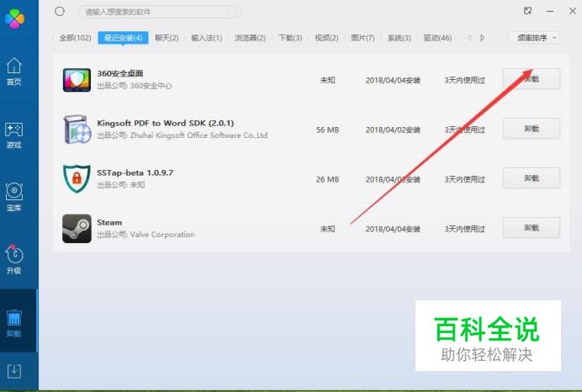
Task: Switch to the 输入法(1) tab
Action: click(x=206, y=38)
